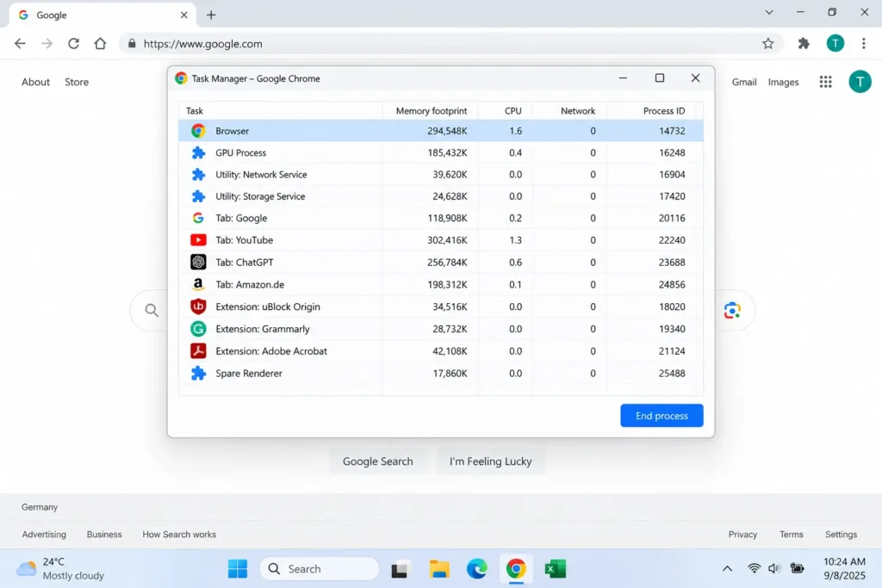Image resolution: width=882 pixels, height=588 pixels.
Task: Open the Extensions puzzle icon in the toolbar
Action: tap(804, 43)
